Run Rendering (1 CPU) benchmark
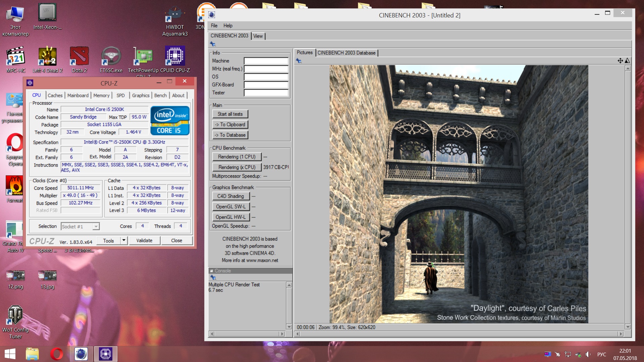This screenshot has width=644, height=362. click(x=236, y=157)
